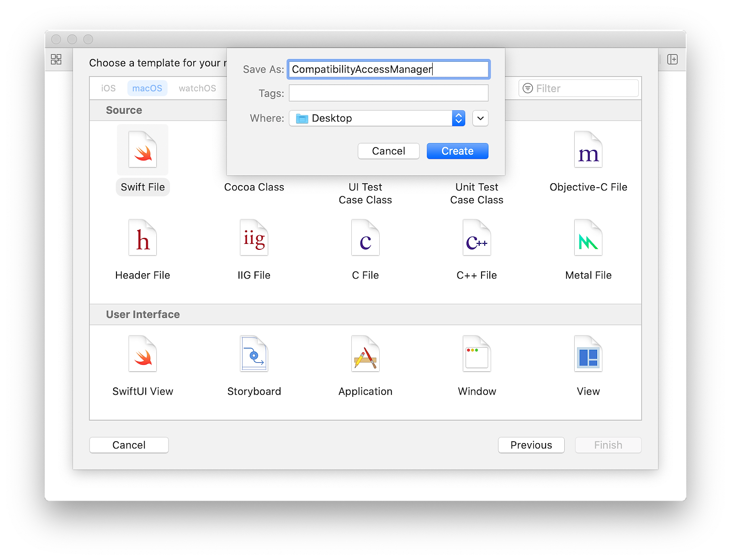Select the Window template icon
This screenshot has width=731, height=560.
click(477, 354)
